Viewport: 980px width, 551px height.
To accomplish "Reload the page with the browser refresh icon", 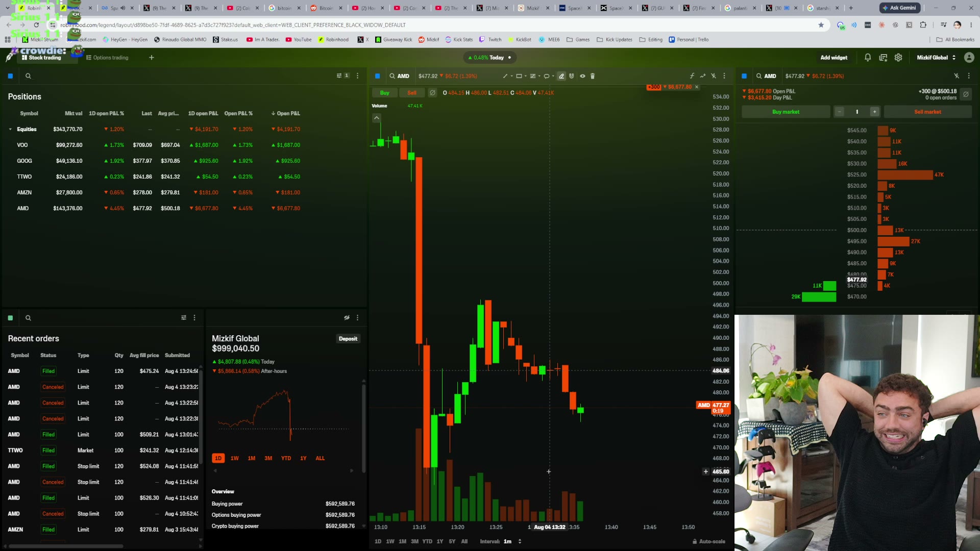I will [36, 25].
